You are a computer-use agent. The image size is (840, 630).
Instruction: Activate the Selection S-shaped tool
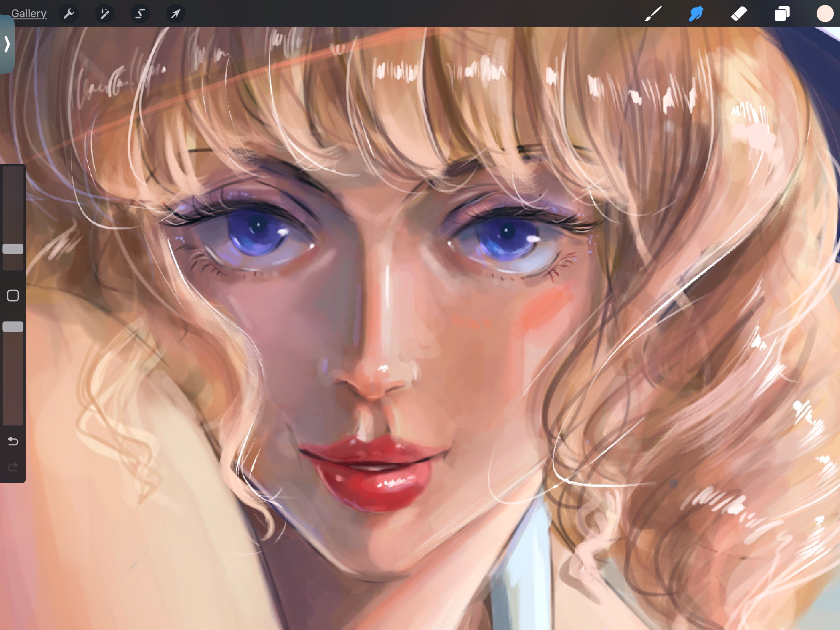140,14
